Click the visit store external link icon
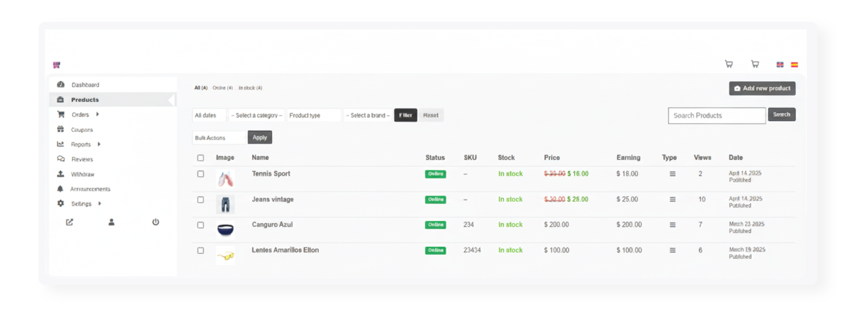Viewport: 868px width, 323px height. point(69,222)
